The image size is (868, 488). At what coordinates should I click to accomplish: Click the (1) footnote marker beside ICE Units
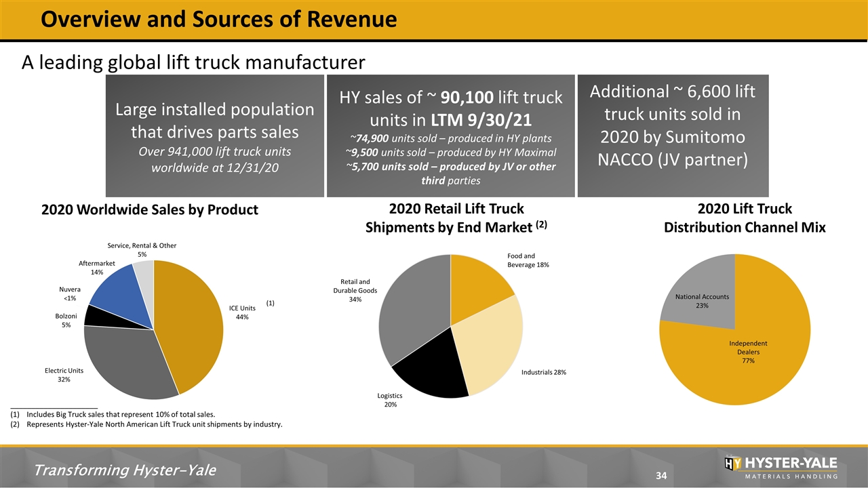[x=270, y=304]
